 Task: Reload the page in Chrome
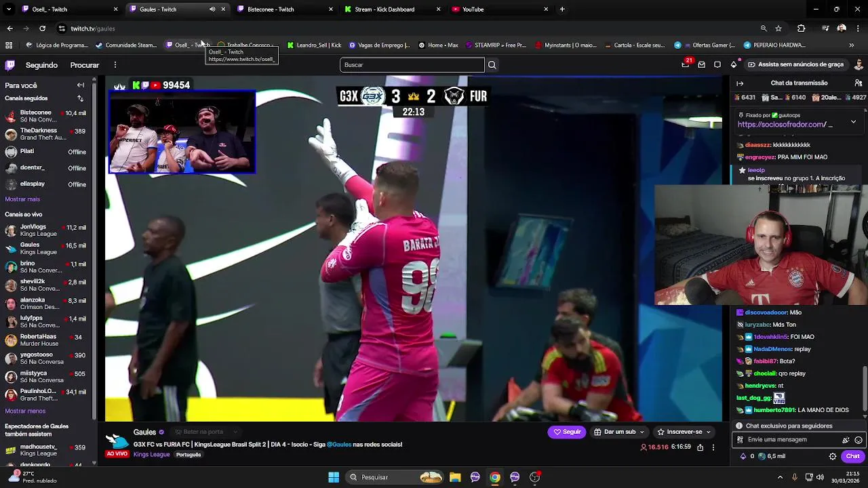coord(42,28)
